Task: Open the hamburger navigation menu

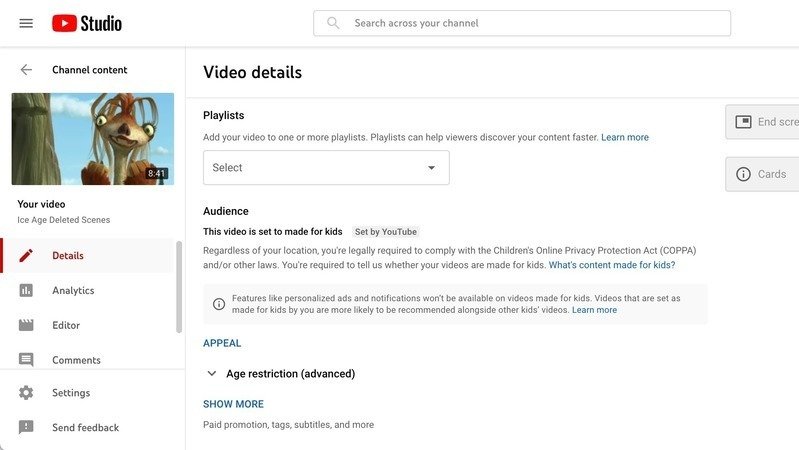Action: 26,23
